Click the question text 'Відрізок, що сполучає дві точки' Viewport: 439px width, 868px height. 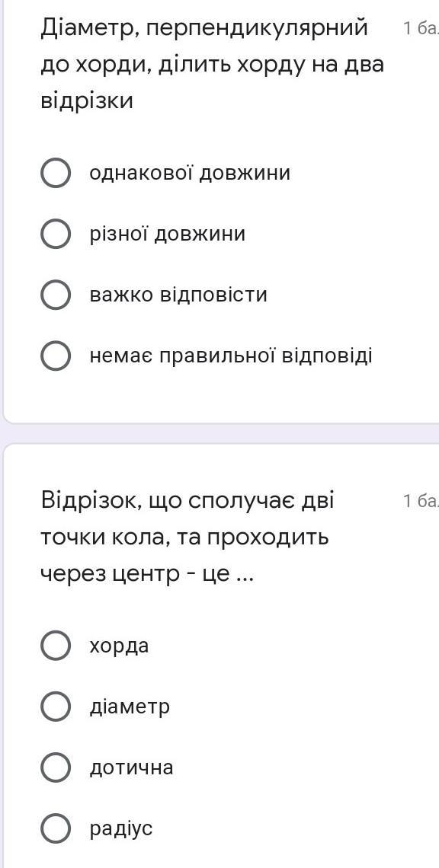188,538
